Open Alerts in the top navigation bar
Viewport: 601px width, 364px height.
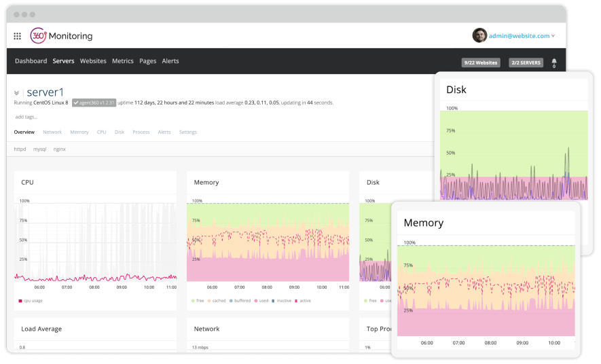[x=170, y=61]
